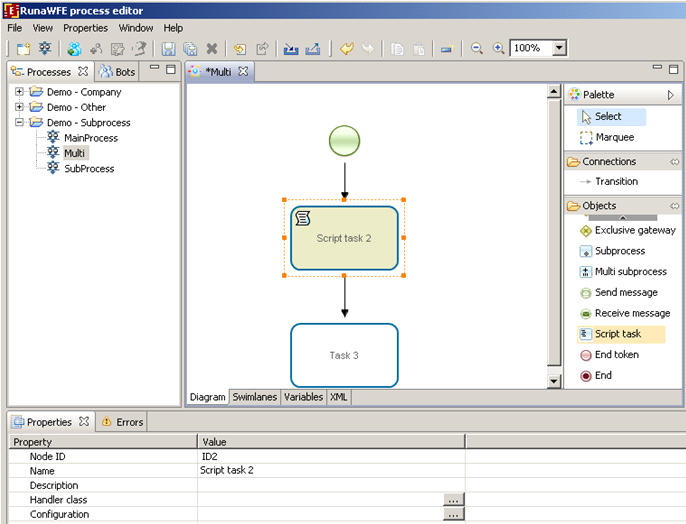Open the zoom percentage dropdown
Viewport: 686px width, 524px height.
(559, 48)
